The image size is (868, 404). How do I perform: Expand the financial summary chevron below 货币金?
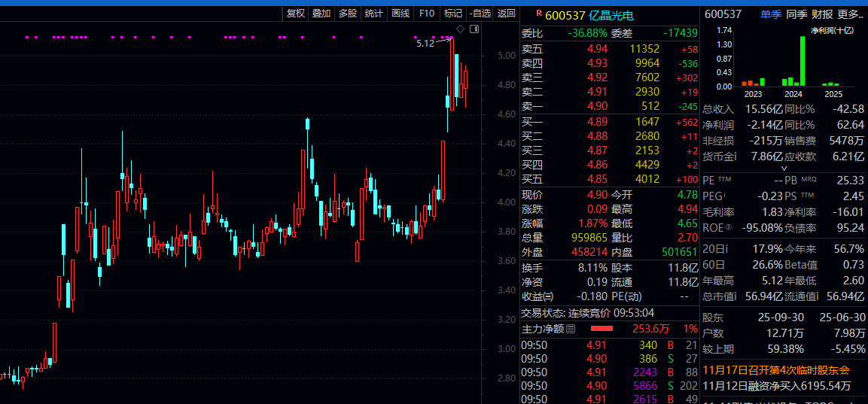coord(784,168)
